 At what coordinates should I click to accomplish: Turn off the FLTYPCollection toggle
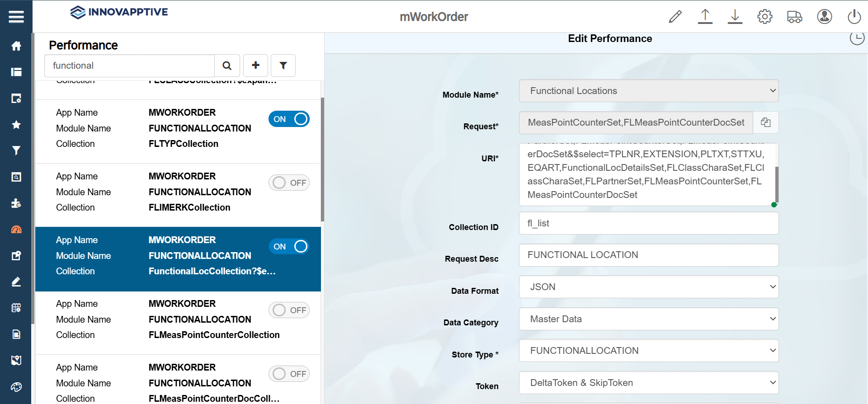(x=289, y=119)
